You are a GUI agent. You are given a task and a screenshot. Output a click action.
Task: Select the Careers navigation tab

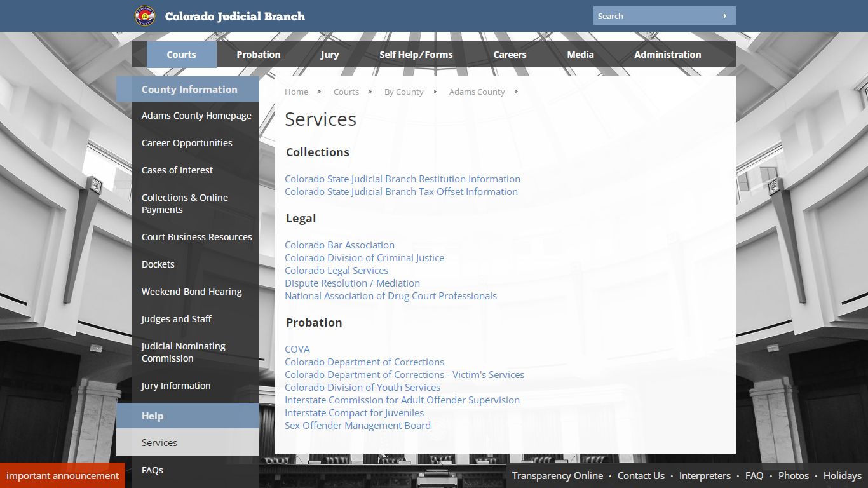510,55
